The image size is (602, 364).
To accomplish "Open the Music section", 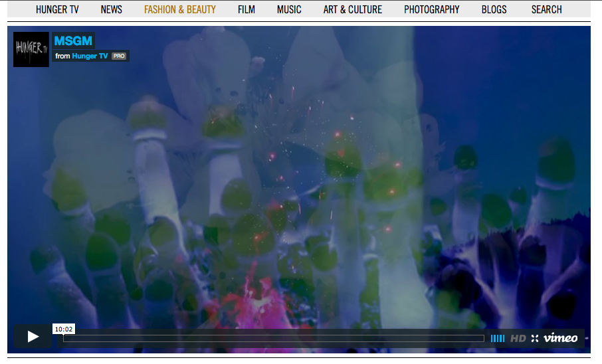I will [x=289, y=9].
